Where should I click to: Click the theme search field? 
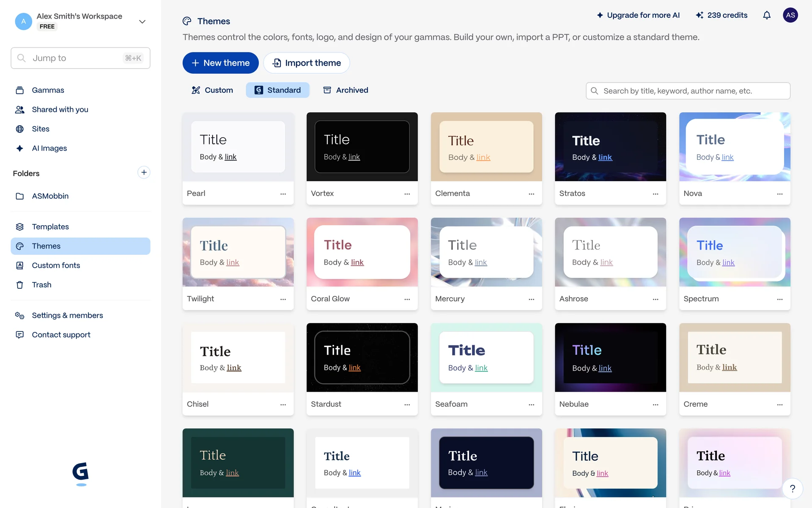pos(688,91)
